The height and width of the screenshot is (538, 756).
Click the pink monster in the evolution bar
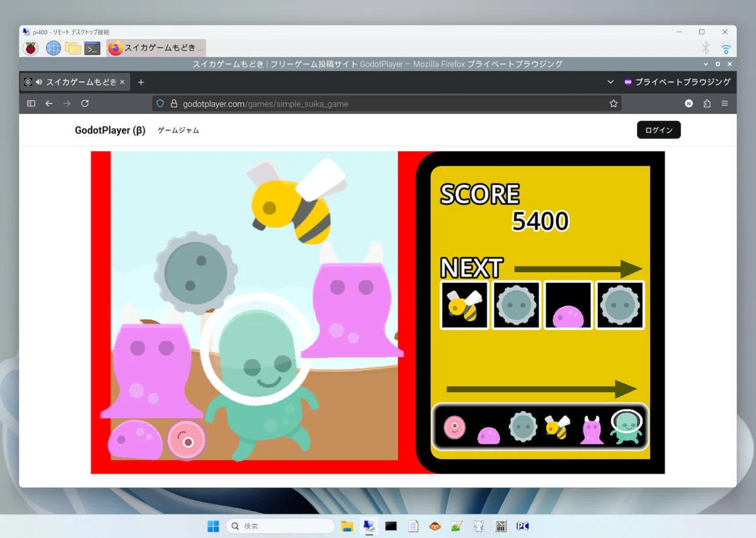click(x=592, y=430)
